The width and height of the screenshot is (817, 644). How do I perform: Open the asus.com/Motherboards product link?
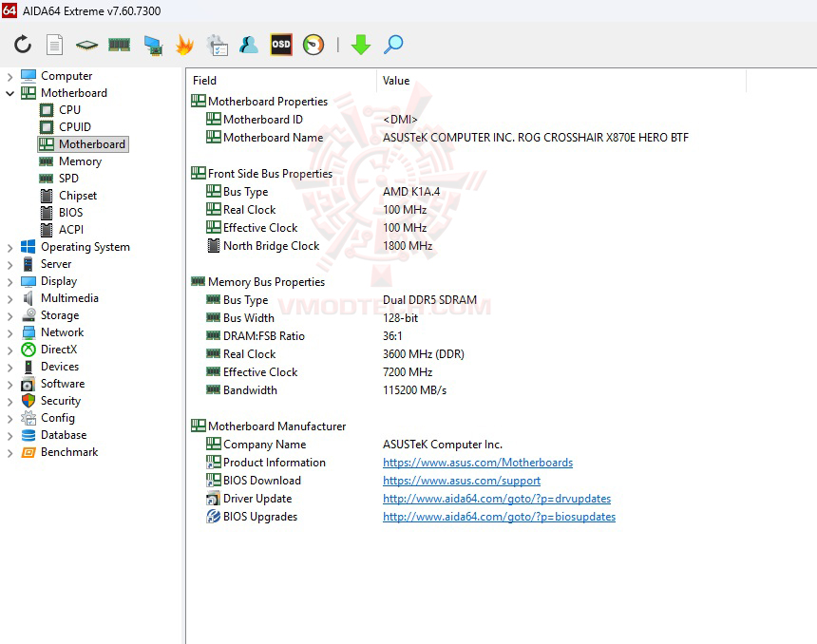[478, 463]
